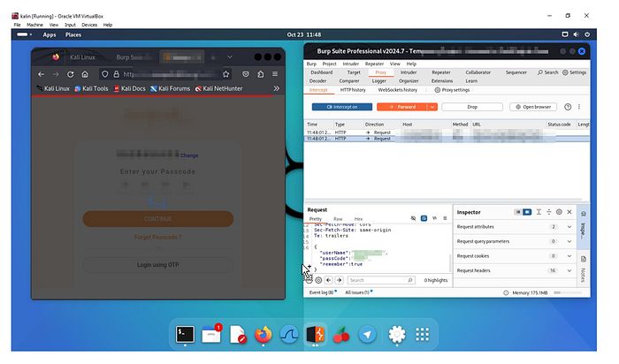This screenshot has width=619, height=364.
Task: Go back in Firefox
Action: (41, 74)
